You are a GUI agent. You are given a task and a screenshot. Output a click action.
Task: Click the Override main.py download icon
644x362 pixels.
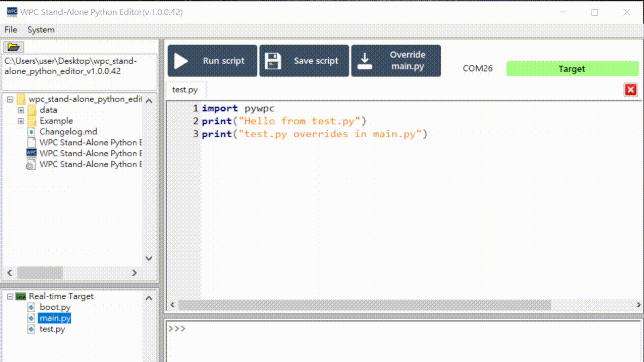point(365,61)
